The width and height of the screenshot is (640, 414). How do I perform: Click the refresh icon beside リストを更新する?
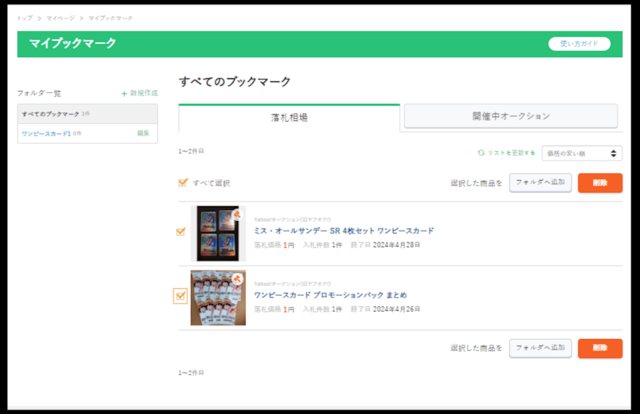click(x=481, y=153)
